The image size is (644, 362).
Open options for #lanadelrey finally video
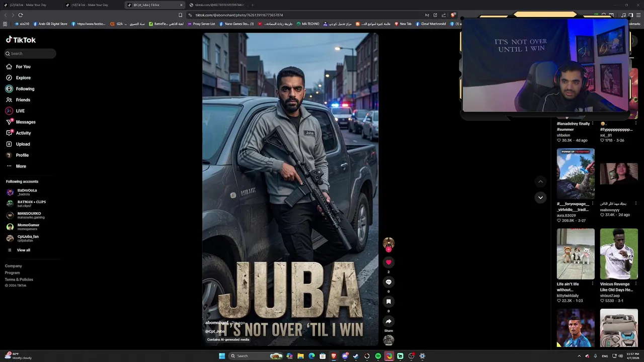click(593, 123)
